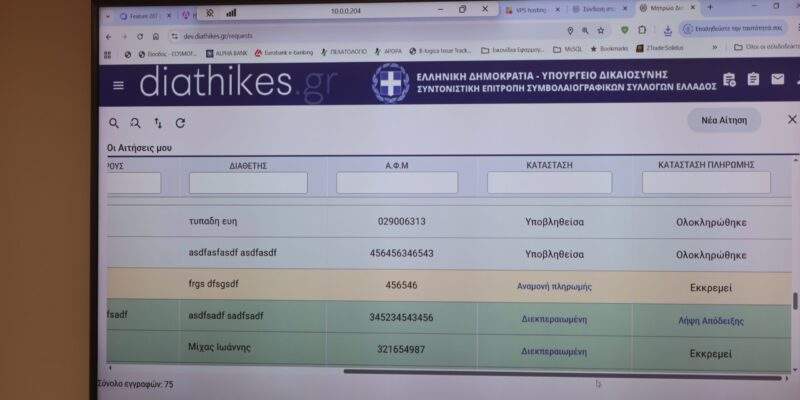
Task: Click the Α.Φ.Μ filter input field
Action: tap(397, 183)
